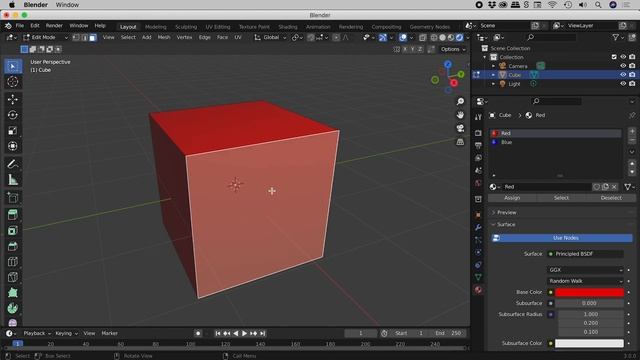The height and width of the screenshot is (360, 640).
Task: Select the Transform tool
Action: coord(13,146)
